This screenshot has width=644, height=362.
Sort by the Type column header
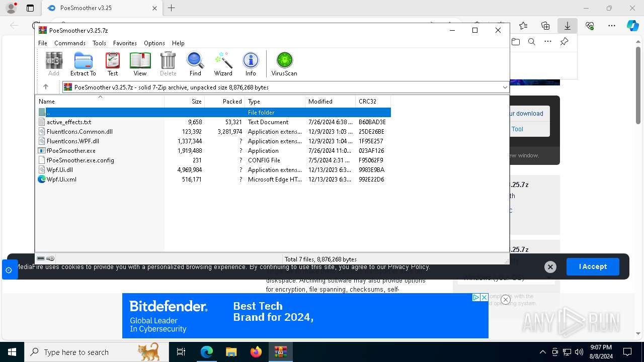pyautogui.click(x=275, y=102)
